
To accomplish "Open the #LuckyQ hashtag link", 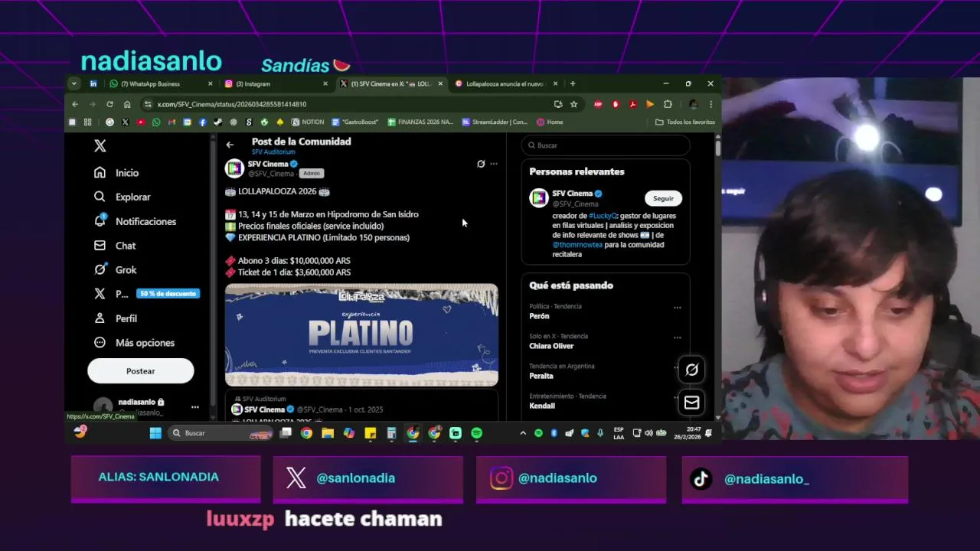I will click(x=603, y=216).
